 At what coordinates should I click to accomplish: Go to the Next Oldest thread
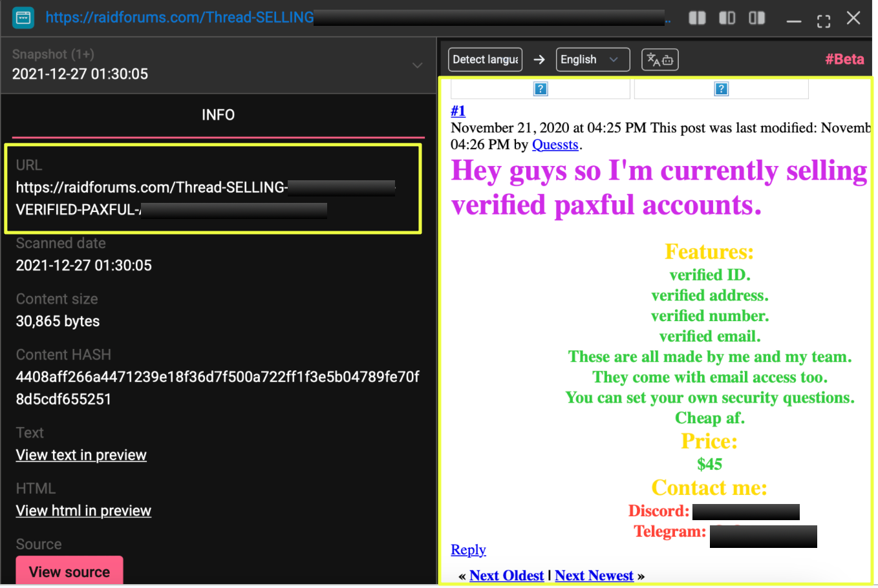tap(506, 576)
